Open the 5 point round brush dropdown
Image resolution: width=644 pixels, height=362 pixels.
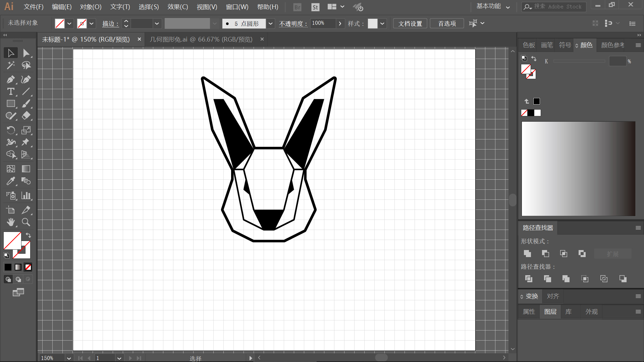(271, 23)
